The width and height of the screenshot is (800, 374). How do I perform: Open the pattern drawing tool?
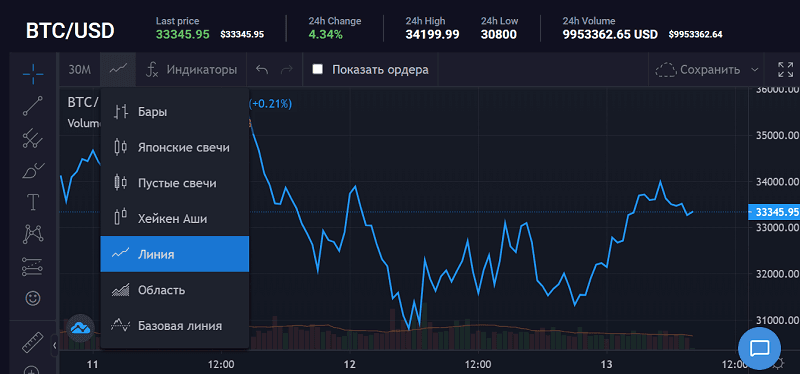click(33, 234)
